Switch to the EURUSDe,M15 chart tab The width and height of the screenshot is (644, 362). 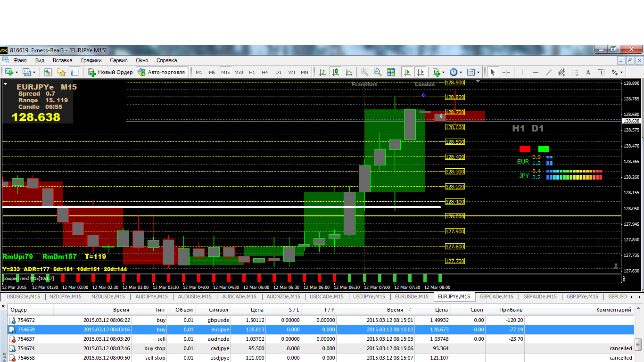coord(412,296)
